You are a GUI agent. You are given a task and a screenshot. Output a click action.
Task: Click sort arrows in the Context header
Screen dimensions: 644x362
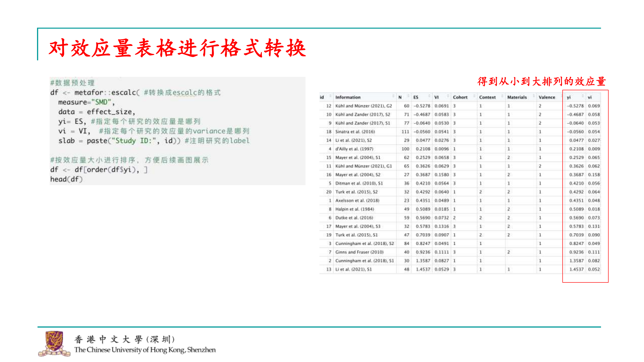(502, 96)
